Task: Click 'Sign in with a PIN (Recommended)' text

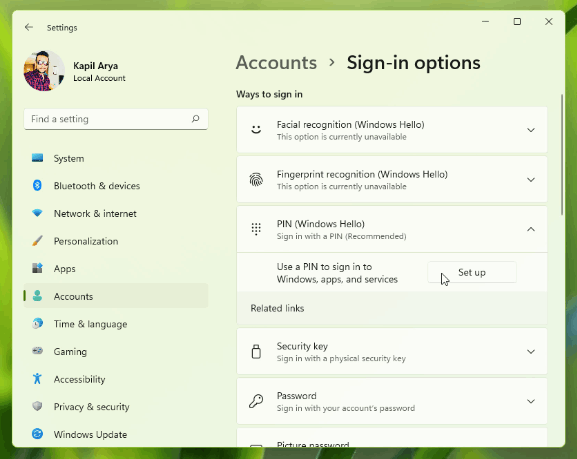Action: point(341,236)
